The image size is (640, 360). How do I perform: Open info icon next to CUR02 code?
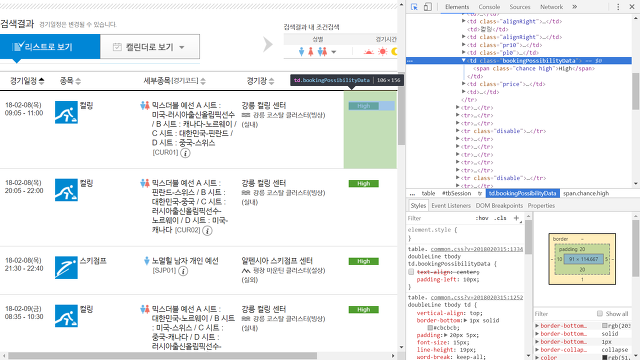tap(207, 231)
